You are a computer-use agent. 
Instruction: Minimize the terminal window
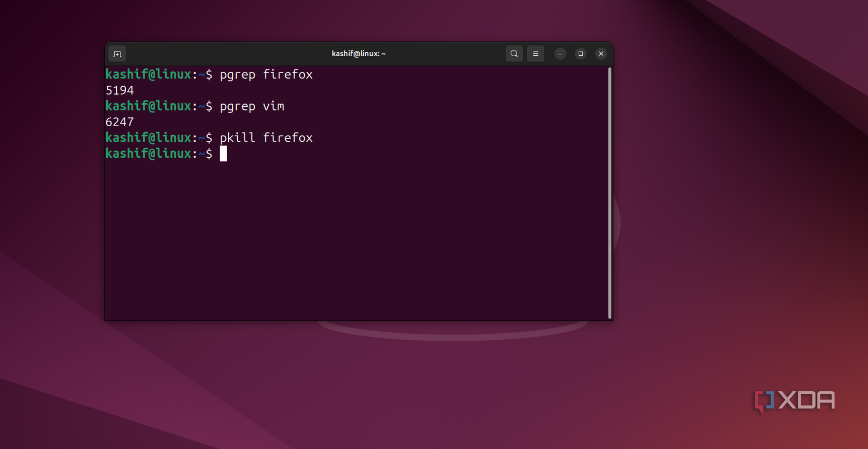[560, 54]
